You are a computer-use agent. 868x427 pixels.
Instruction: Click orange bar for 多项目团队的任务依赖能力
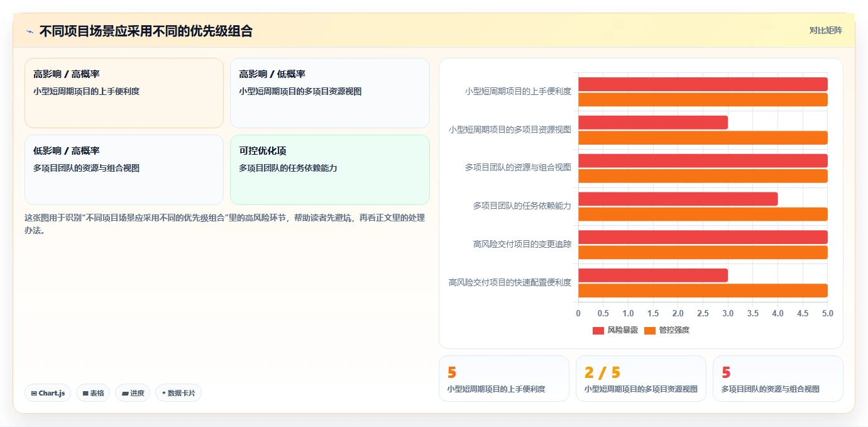coord(703,214)
